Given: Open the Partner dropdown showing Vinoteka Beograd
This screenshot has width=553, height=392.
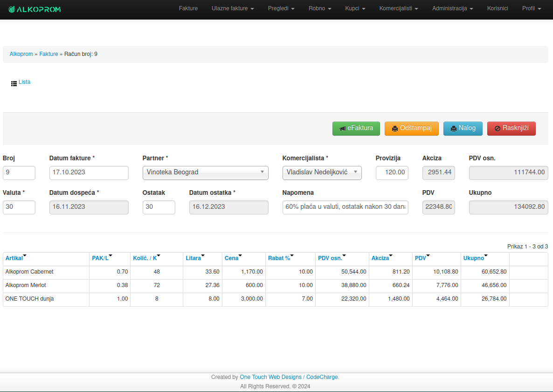Looking at the screenshot, I should 205,172.
